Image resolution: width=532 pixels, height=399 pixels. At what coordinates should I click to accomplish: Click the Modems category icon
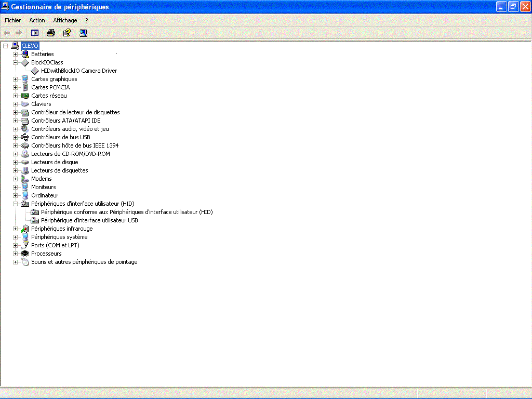coord(25,179)
